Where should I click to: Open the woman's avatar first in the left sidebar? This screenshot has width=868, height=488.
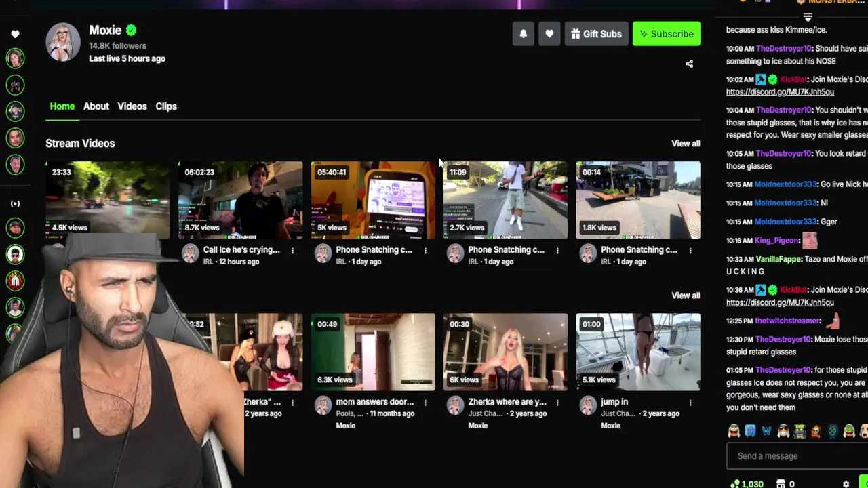(x=15, y=58)
